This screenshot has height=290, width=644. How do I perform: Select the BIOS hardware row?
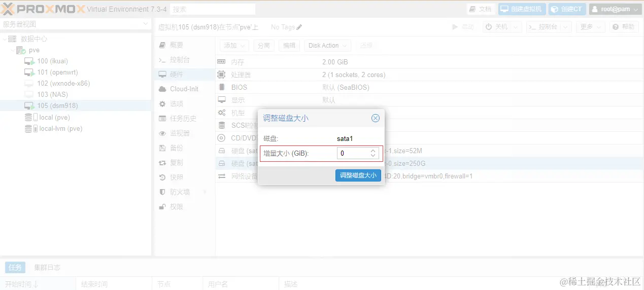click(x=429, y=88)
